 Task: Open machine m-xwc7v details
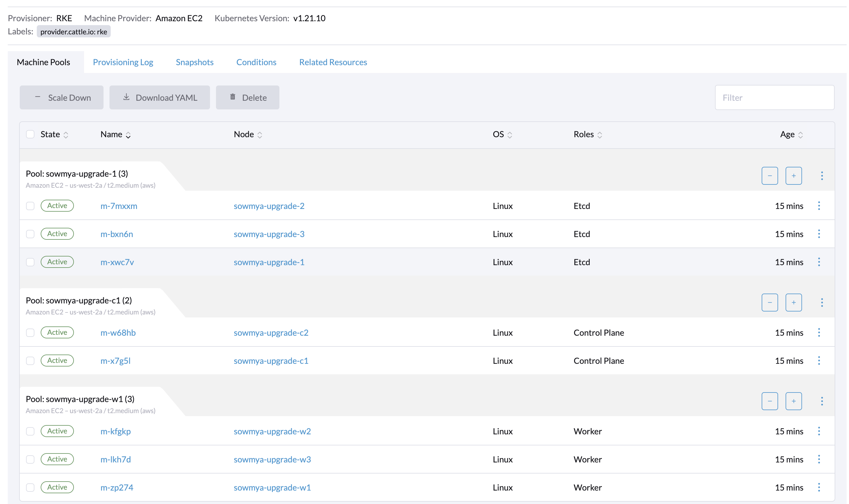coord(117,262)
